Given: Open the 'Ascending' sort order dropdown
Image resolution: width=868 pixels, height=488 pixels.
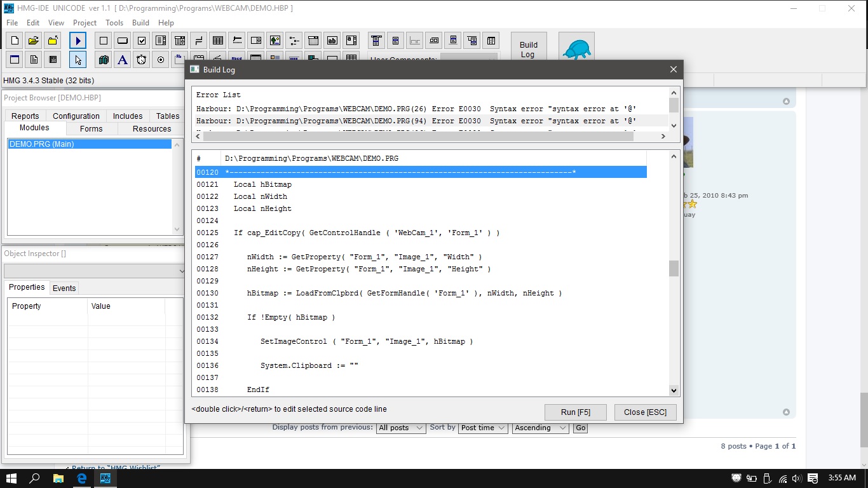Looking at the screenshot, I should pyautogui.click(x=540, y=428).
